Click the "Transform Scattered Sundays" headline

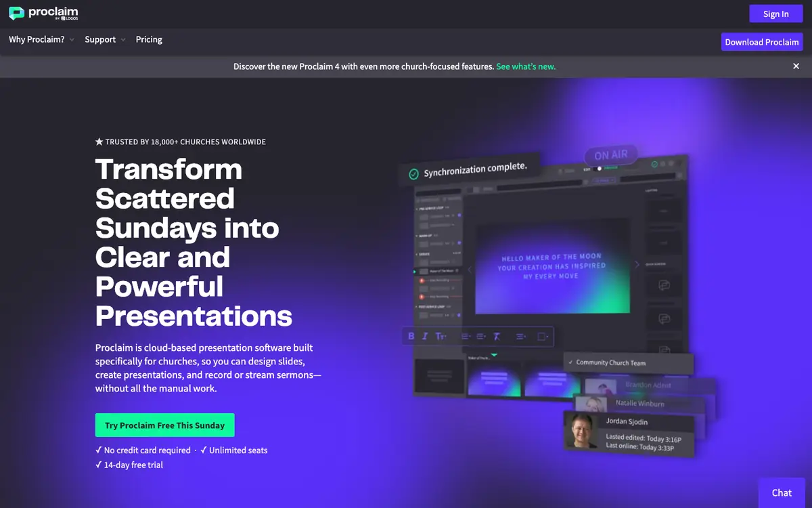[194, 242]
